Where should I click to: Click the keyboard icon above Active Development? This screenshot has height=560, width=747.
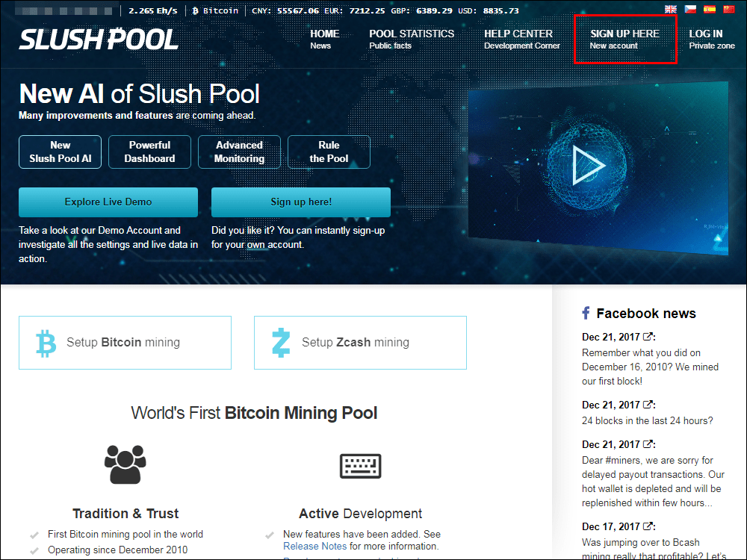click(360, 466)
